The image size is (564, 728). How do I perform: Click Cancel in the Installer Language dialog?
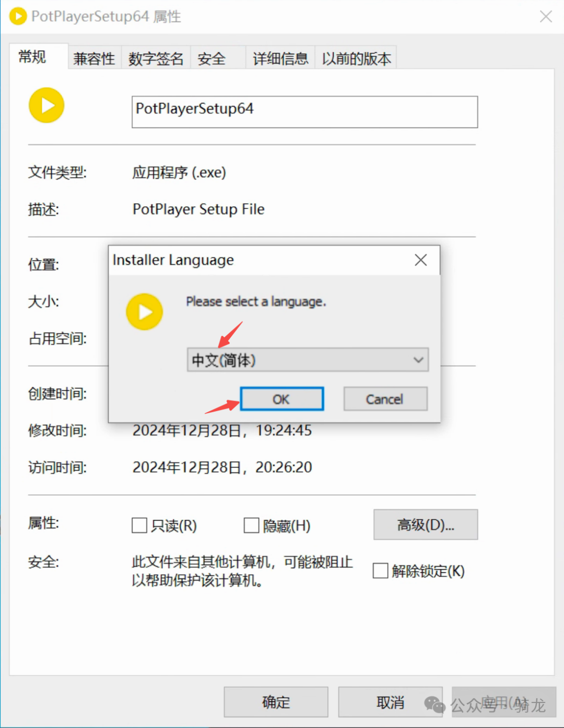[x=385, y=398]
